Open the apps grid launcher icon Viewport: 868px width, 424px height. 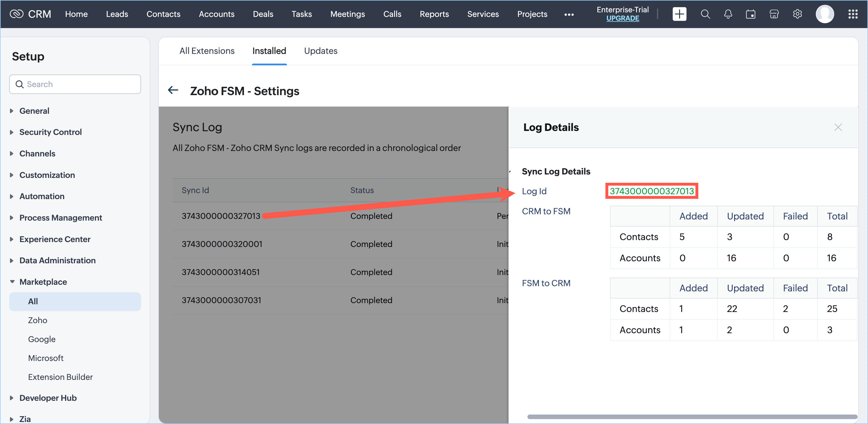click(853, 14)
